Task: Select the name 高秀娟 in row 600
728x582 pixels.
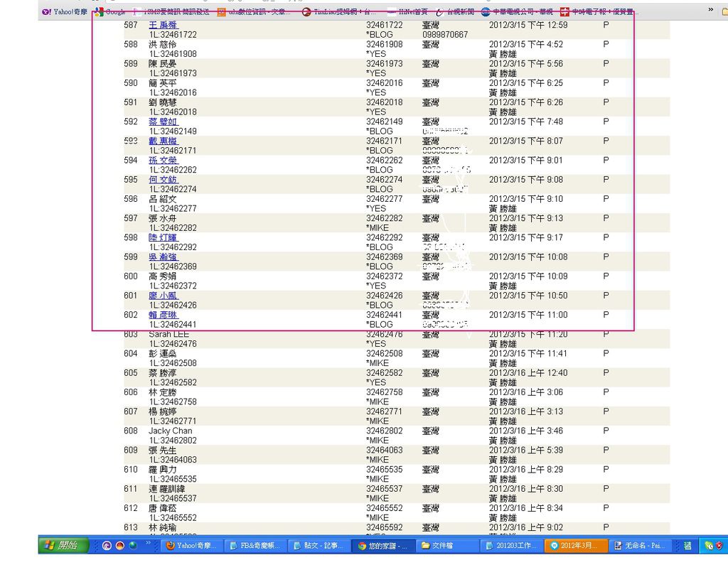Action: 163,276
